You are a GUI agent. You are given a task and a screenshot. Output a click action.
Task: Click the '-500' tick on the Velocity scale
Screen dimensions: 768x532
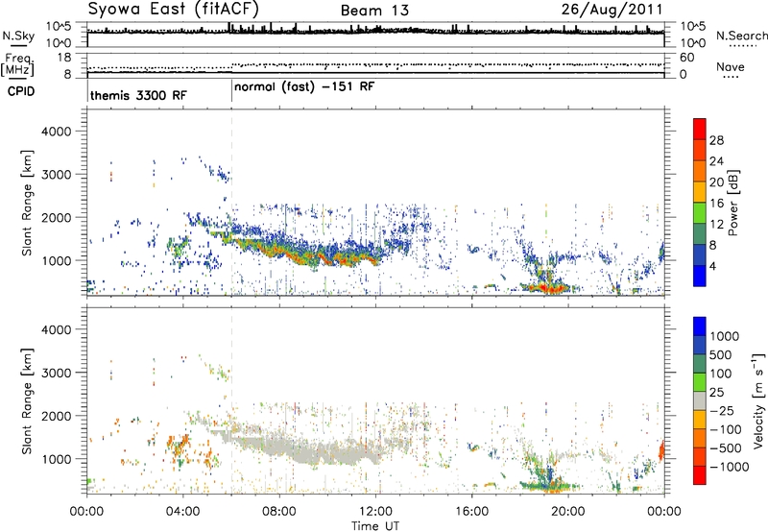[726, 448]
